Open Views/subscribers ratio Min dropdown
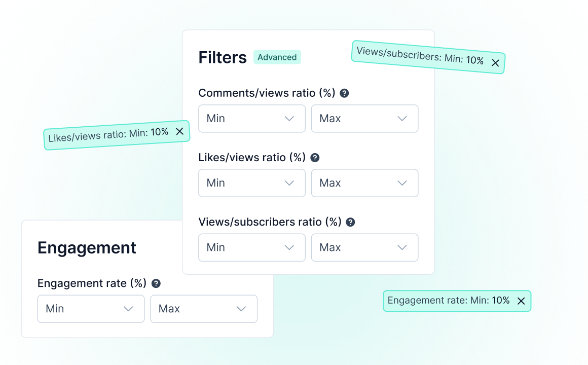 point(252,247)
